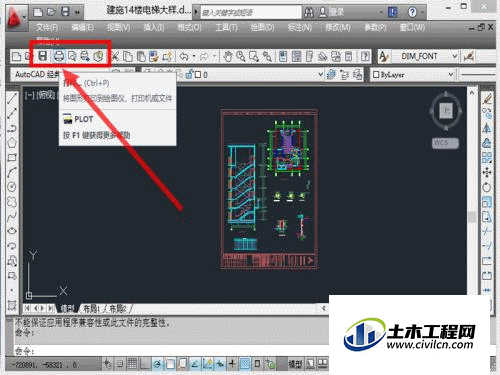Click the Text Style icon beside DIM_FONT
Image resolution: width=500 pixels, height=375 pixels.
click(384, 56)
